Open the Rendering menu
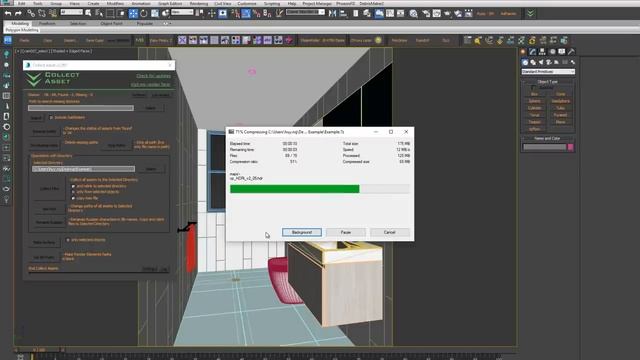The height and width of the screenshot is (360, 640). click(199, 3)
